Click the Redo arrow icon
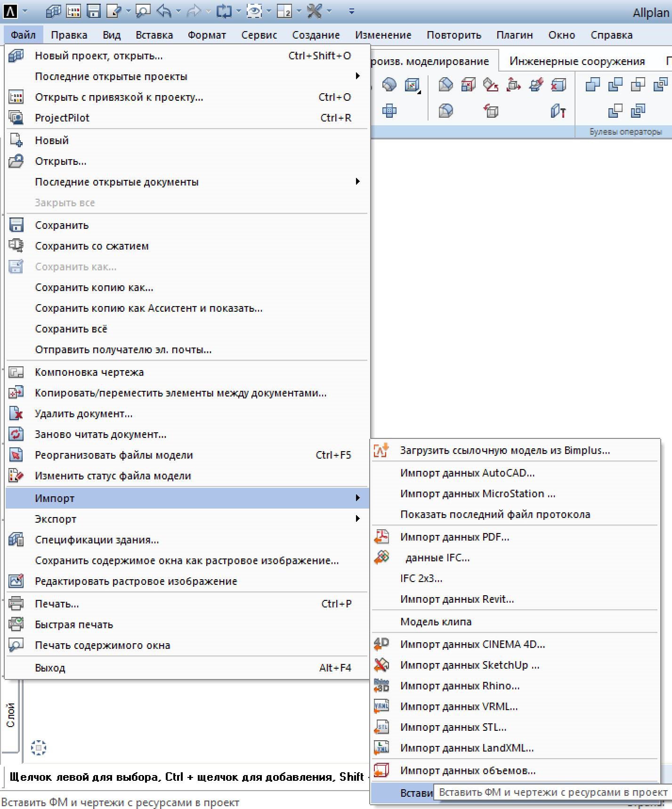Image resolution: width=672 pixels, height=809 pixels. tap(194, 11)
